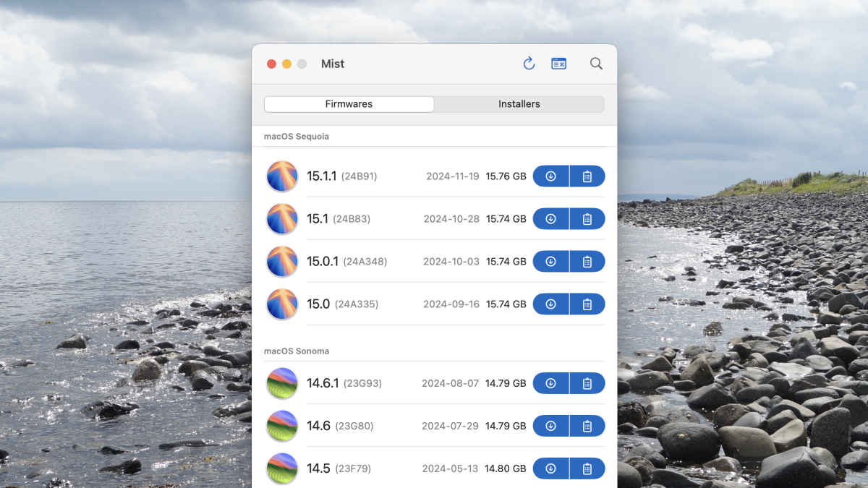Viewport: 868px width, 488px height.
Task: Select the date 2024-08-07
Action: click(450, 383)
